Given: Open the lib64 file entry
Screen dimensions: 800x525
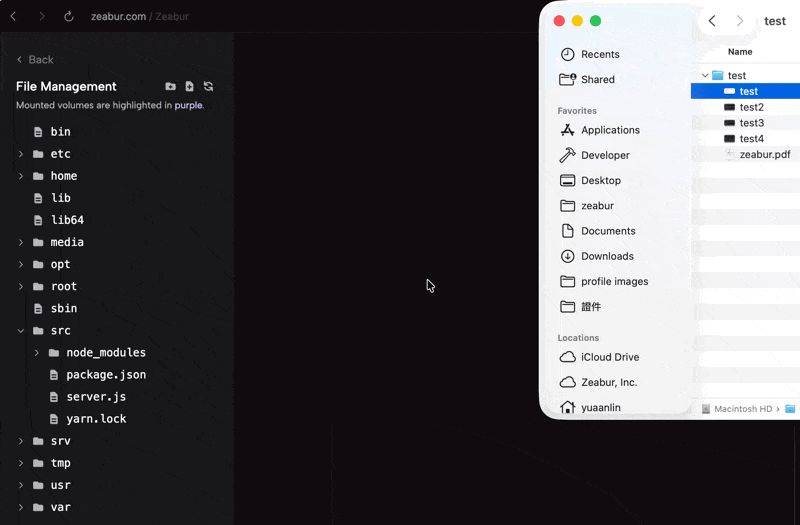Looking at the screenshot, I should [67, 220].
